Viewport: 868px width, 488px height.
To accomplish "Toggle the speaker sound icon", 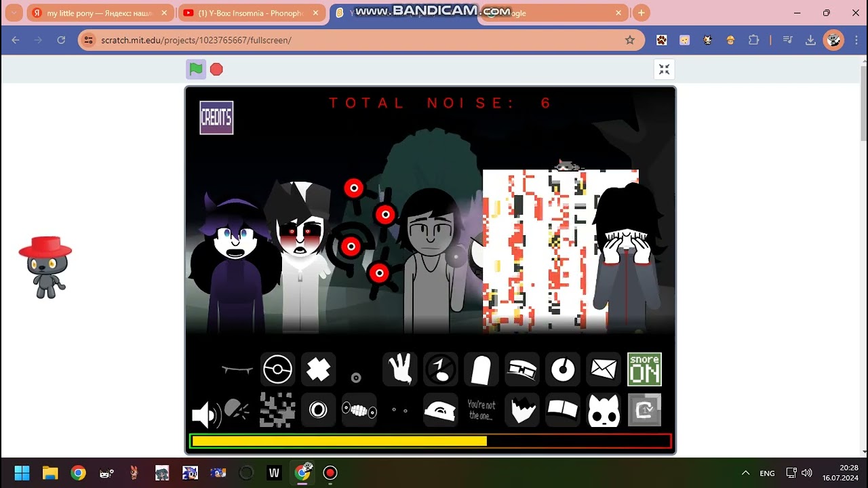I will click(206, 414).
